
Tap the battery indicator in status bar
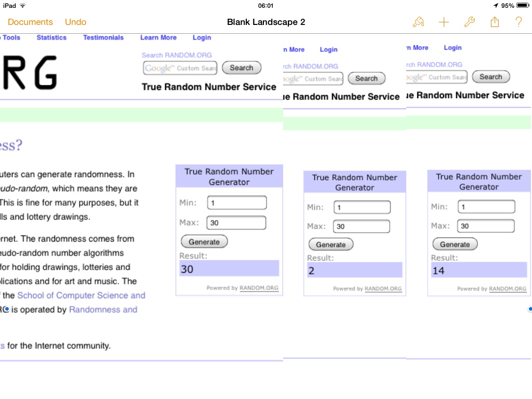tap(523, 5)
